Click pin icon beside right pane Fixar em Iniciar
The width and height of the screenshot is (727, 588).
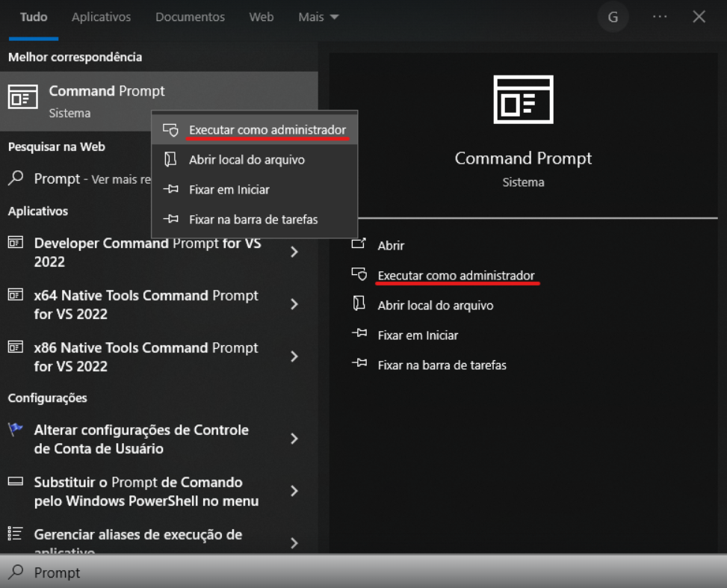point(359,333)
